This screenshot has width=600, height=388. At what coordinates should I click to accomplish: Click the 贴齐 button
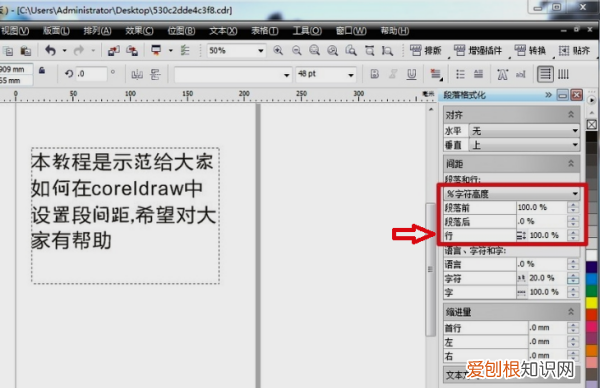(x=574, y=51)
